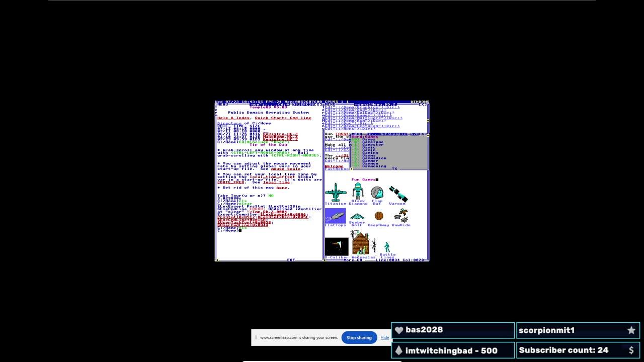Image resolution: width=644 pixels, height=362 pixels.
Task: Click the imtwitchingbad - 500 panel
Action: [x=453, y=350]
